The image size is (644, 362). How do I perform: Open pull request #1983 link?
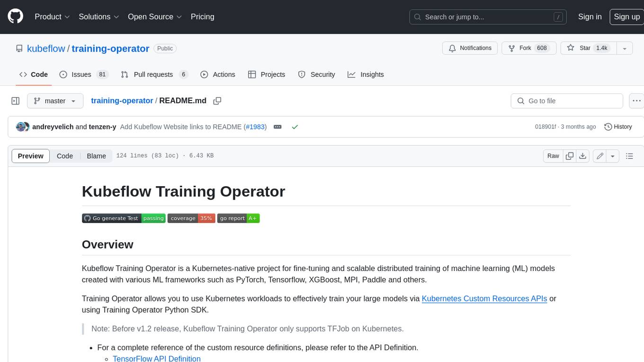[255, 127]
